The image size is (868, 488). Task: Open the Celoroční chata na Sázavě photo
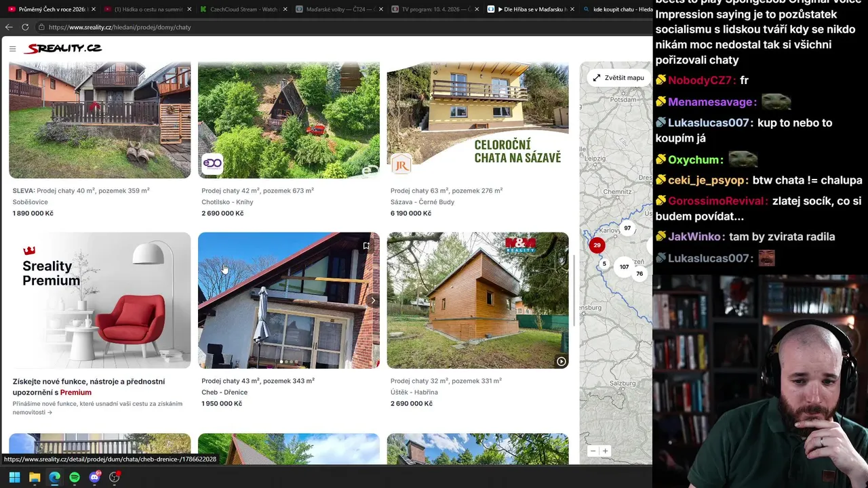[x=477, y=120]
